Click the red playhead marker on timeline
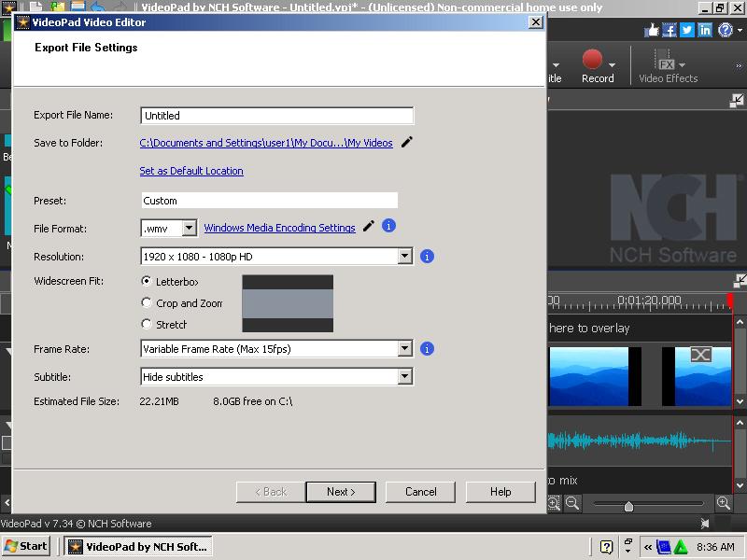Viewport: 747px width, 560px height. (x=730, y=300)
